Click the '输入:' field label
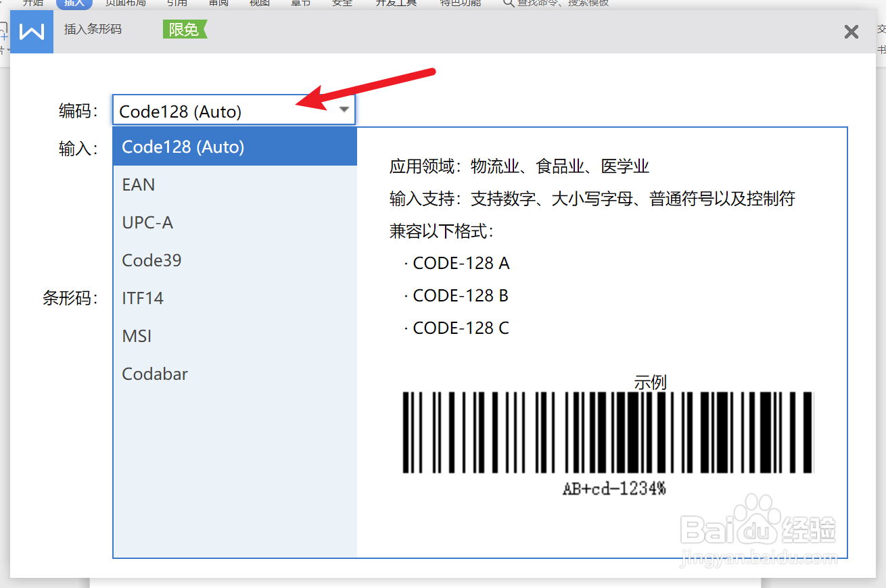 click(79, 148)
